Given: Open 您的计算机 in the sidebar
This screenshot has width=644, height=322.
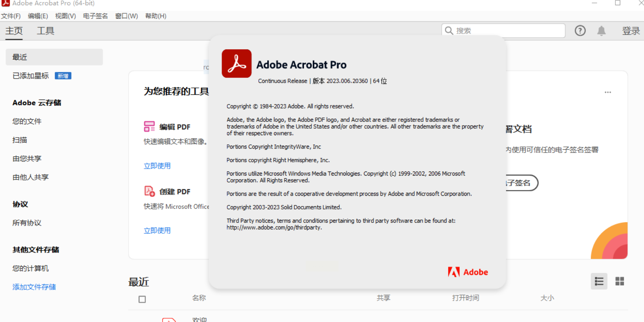Looking at the screenshot, I should click(31, 268).
